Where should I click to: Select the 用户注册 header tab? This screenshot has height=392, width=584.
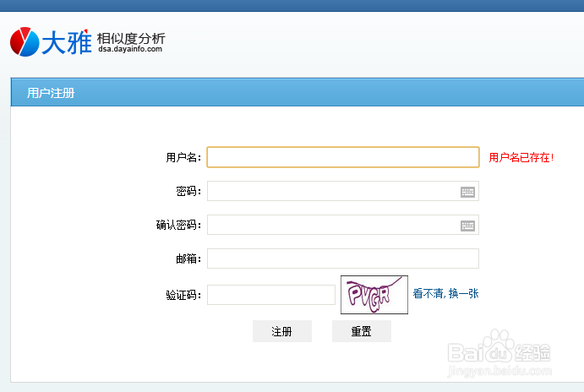click(51, 93)
